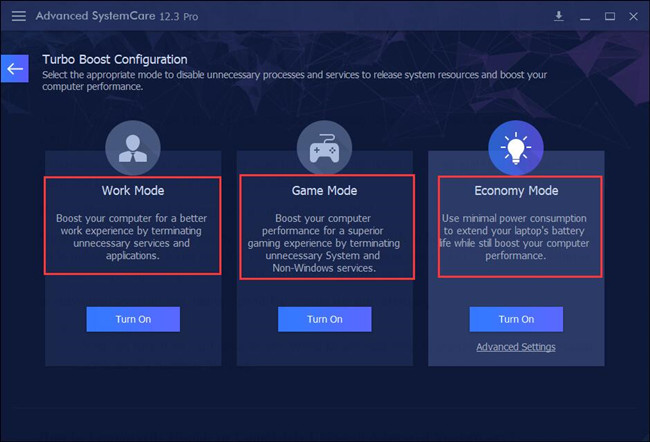Maximize the Advanced SystemCare window
This screenshot has width=650, height=442.
tap(609, 16)
